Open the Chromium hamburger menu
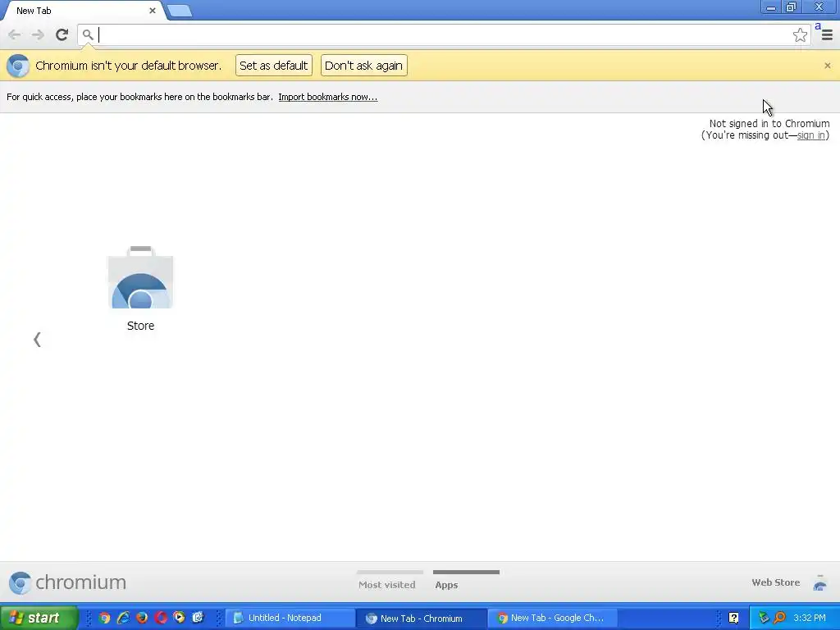Image resolution: width=840 pixels, height=630 pixels. tap(827, 34)
